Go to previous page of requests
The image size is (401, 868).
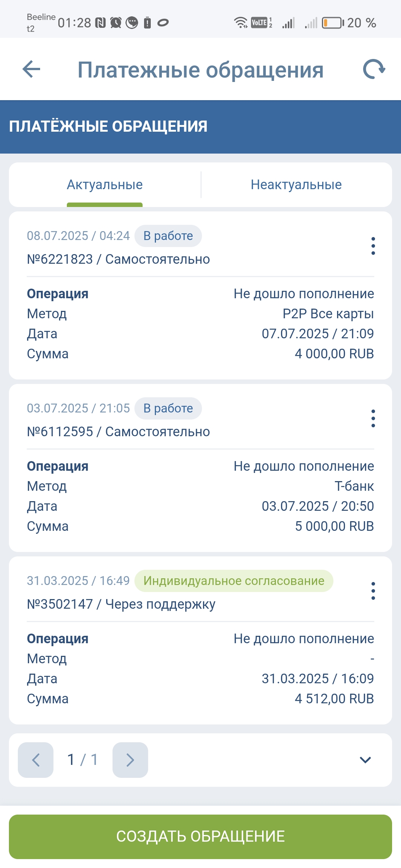click(x=36, y=760)
